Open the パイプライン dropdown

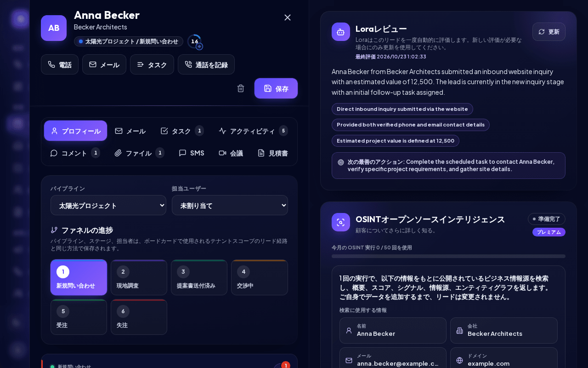tap(108, 205)
